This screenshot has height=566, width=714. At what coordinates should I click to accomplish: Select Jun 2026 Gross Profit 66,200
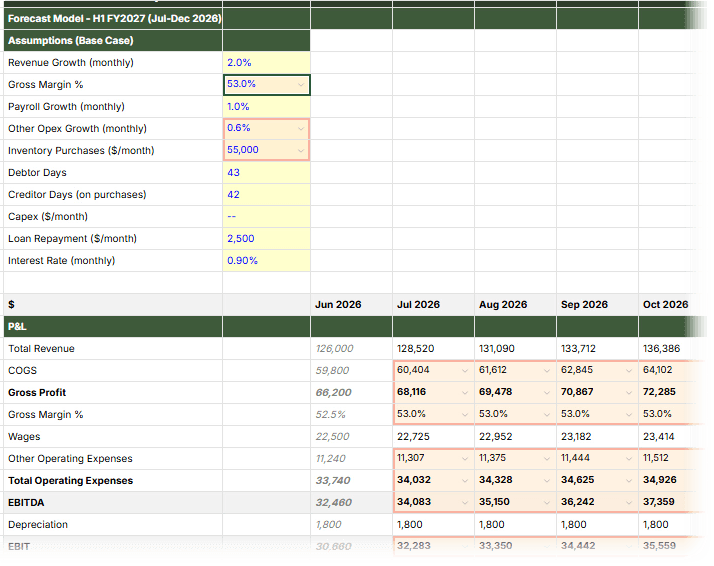(x=351, y=393)
